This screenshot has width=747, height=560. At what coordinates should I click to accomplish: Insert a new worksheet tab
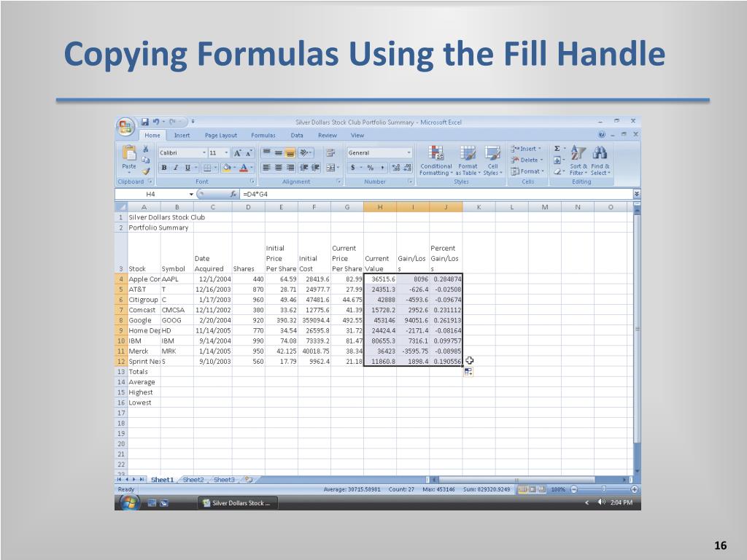click(x=248, y=480)
